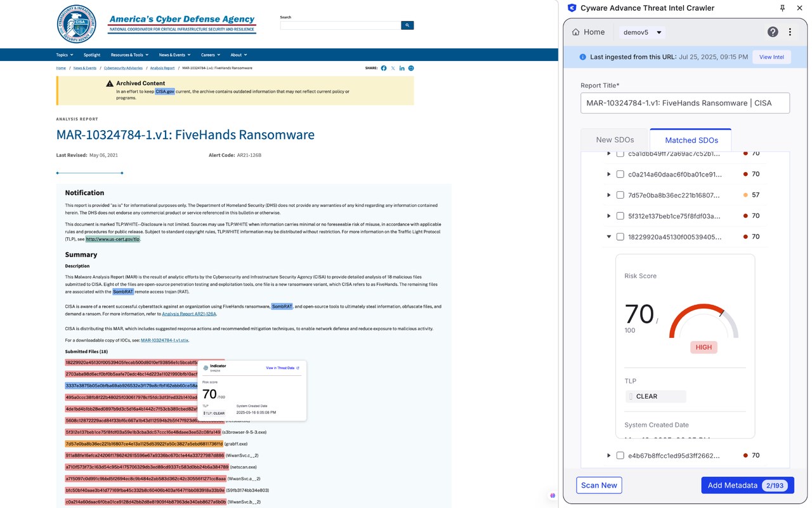Click the Cyware shield logo icon
This screenshot has width=812, height=508.
(x=572, y=8)
